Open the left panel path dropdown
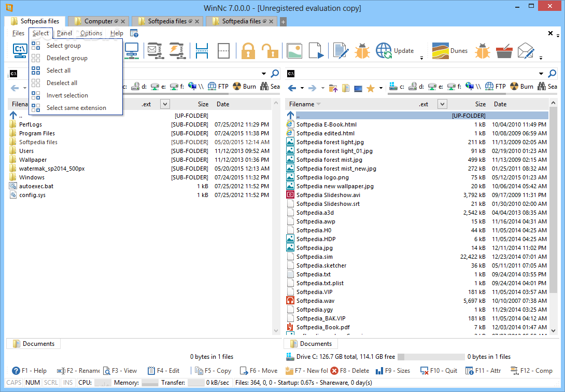Screen dimensions: 565x392 pyautogui.click(x=264, y=74)
